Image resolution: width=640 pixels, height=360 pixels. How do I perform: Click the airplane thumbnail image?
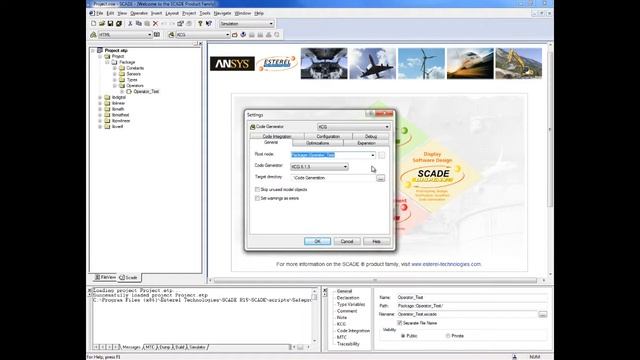coord(372,63)
